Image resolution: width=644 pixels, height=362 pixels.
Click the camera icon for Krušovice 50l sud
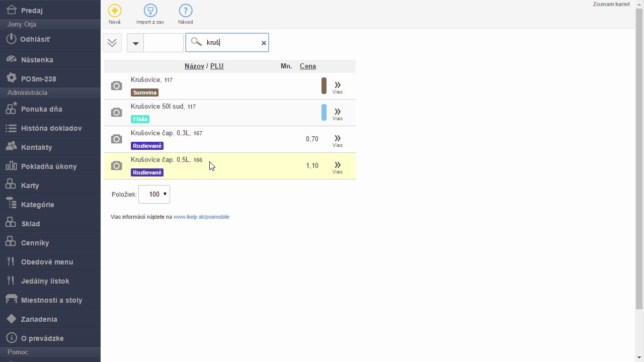point(116,113)
